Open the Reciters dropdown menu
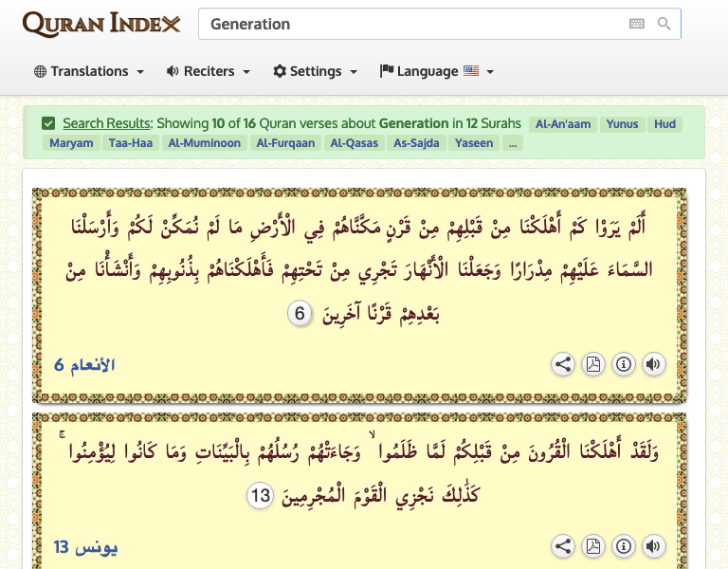Image resolution: width=728 pixels, height=569 pixels. [209, 71]
